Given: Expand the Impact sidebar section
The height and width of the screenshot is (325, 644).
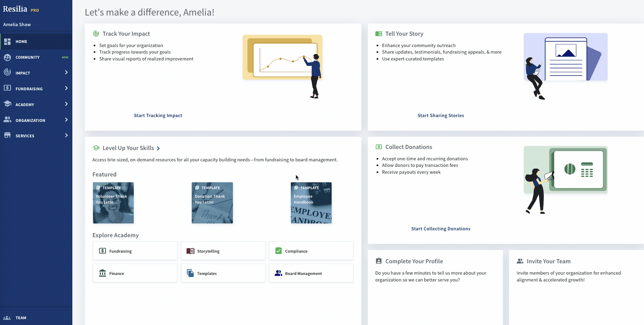Looking at the screenshot, I should pyautogui.click(x=66, y=72).
